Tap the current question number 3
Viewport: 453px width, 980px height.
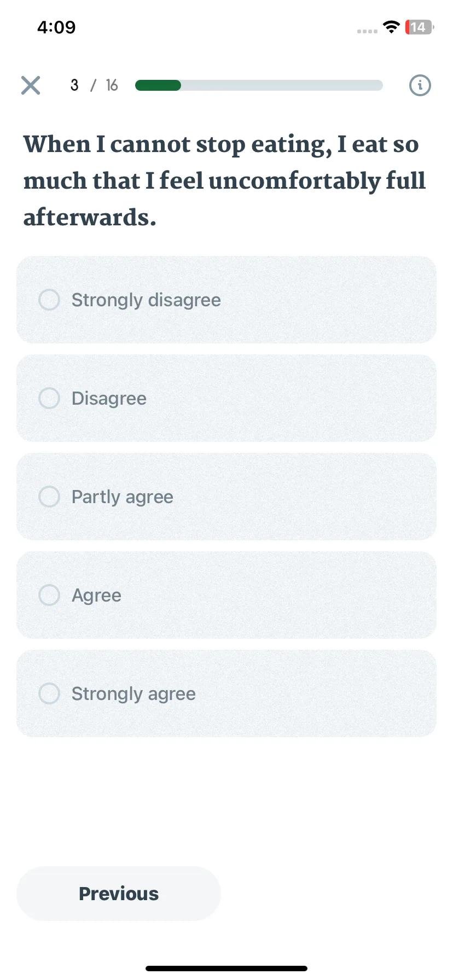coord(74,85)
